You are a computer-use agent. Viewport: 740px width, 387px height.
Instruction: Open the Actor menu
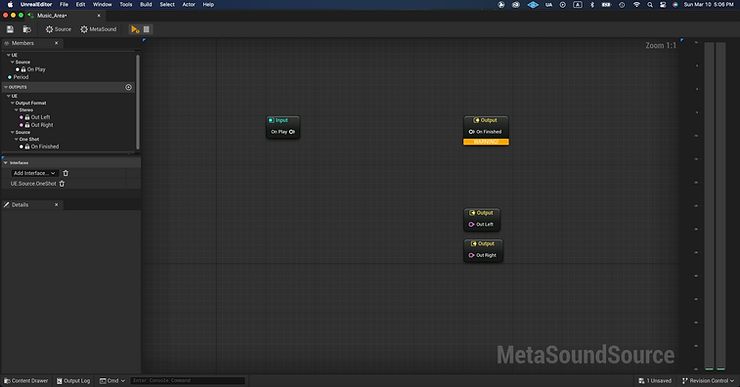(189, 5)
